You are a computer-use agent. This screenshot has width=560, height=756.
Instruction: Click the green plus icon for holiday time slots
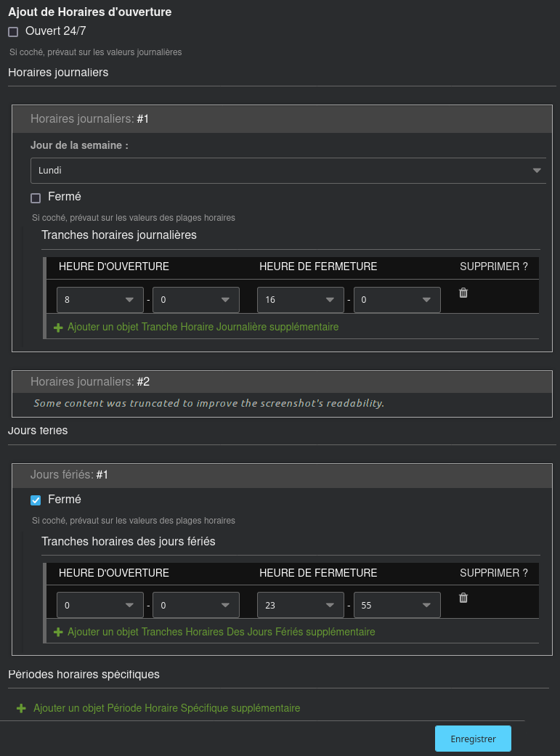58,632
